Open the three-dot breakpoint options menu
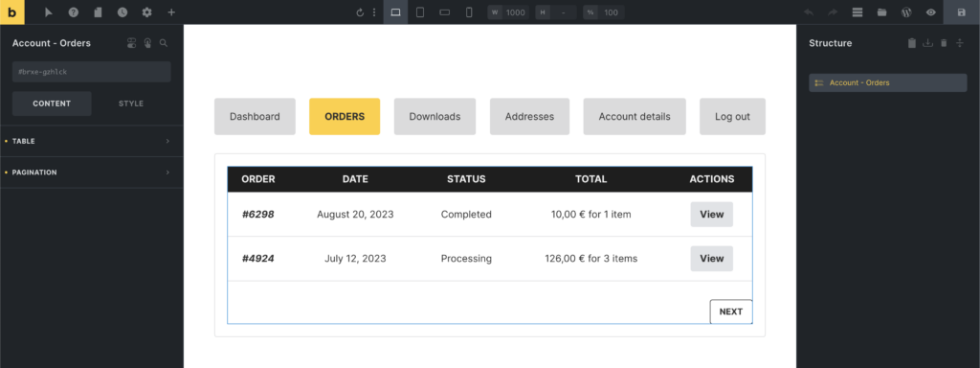980x368 pixels. click(374, 12)
